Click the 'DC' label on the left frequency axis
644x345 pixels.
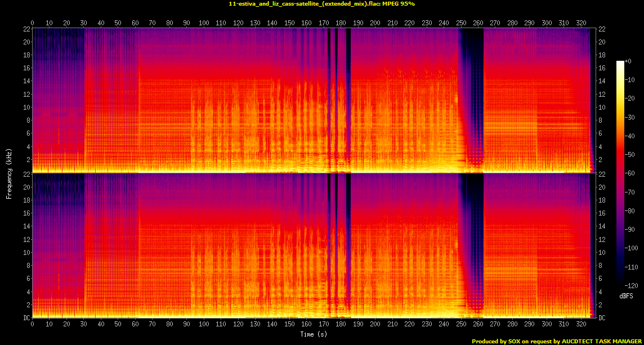[25, 318]
